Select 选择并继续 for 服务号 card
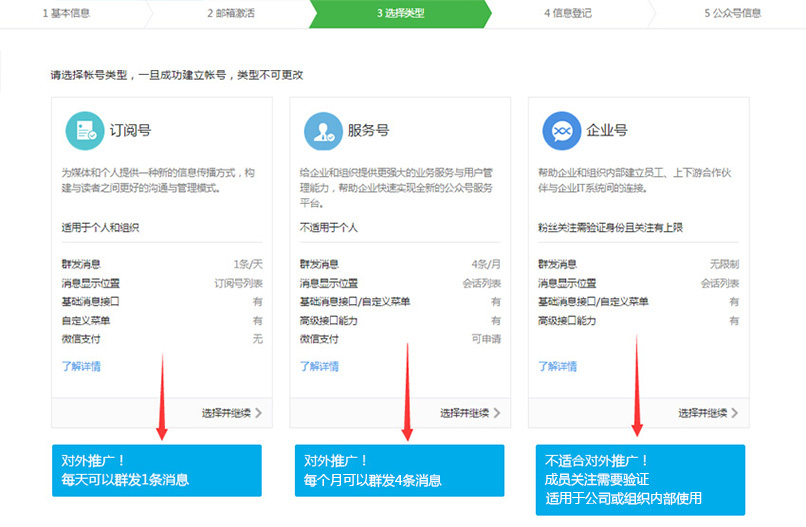 click(464, 412)
